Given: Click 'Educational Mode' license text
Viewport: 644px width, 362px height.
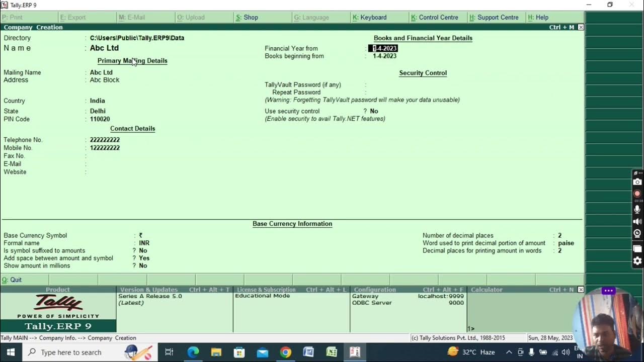Looking at the screenshot, I should click(262, 296).
